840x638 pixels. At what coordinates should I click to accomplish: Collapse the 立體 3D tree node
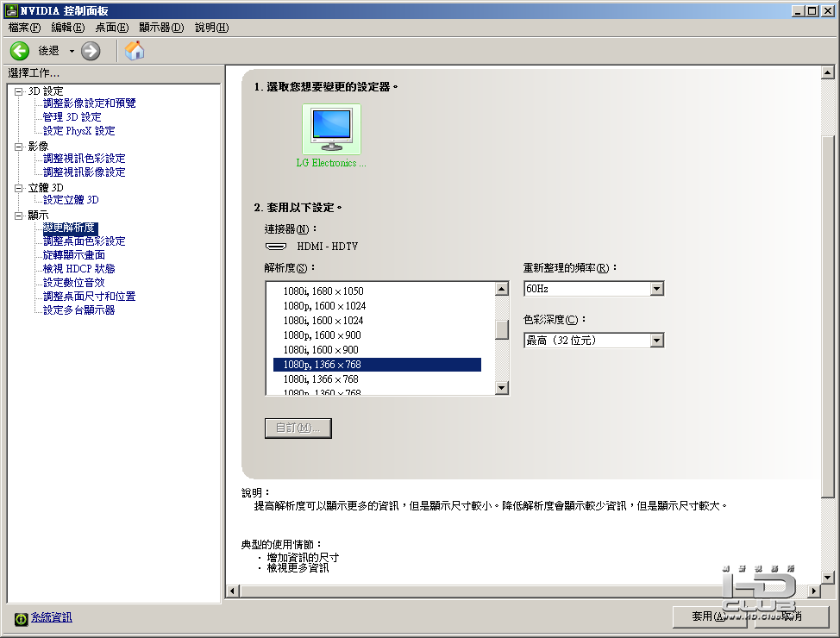19,188
